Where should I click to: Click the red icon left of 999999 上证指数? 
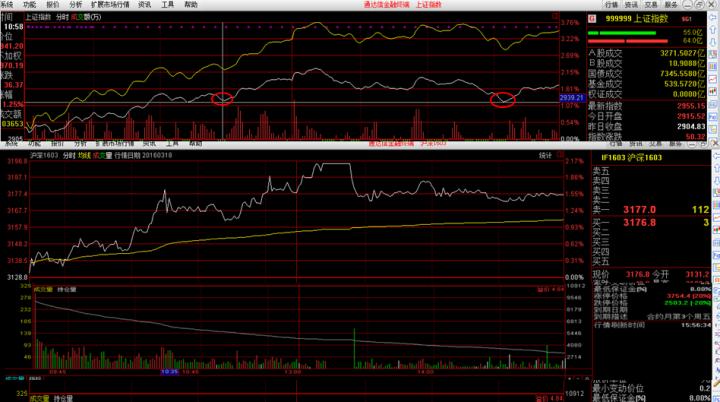(592, 18)
